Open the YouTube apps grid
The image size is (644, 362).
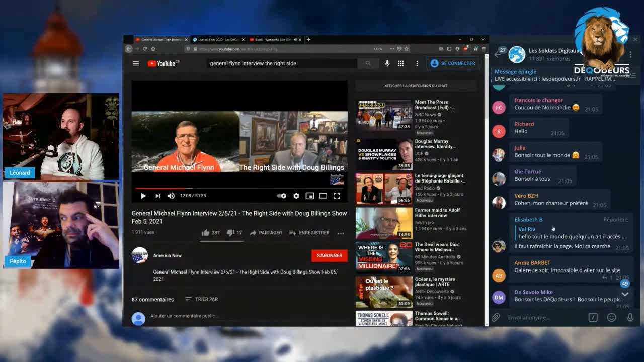tap(401, 63)
